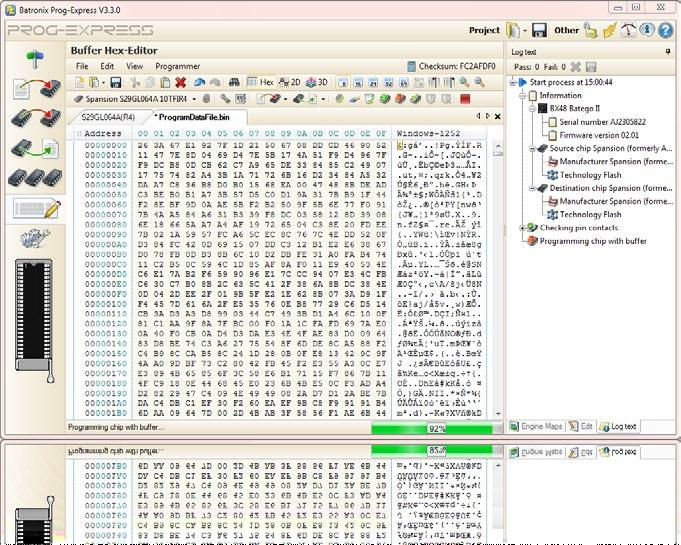Collapse the Information tree node
The height and width of the screenshot is (545, 681).
(x=522, y=96)
